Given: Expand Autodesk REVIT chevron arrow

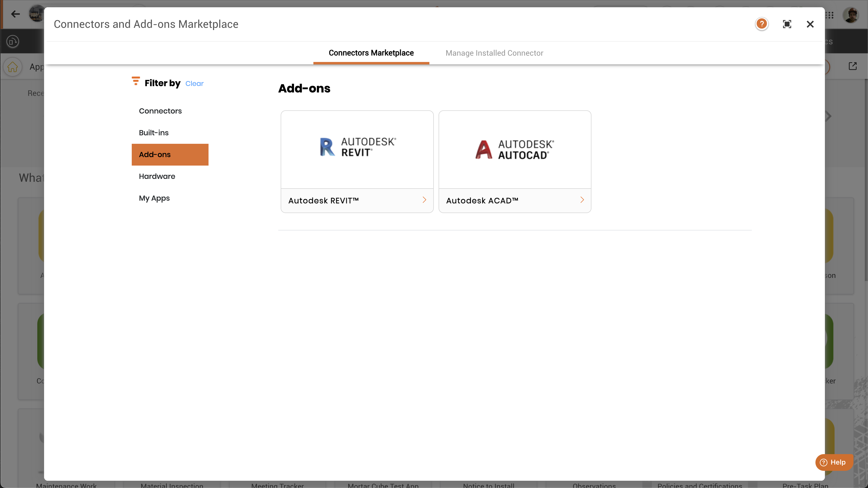Looking at the screenshot, I should tap(424, 200).
